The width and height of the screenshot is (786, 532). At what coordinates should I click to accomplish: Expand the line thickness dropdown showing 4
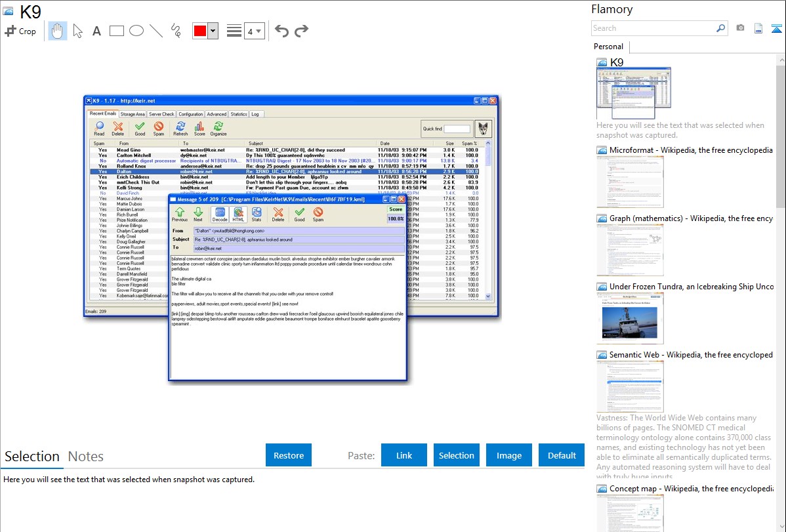pos(259,31)
